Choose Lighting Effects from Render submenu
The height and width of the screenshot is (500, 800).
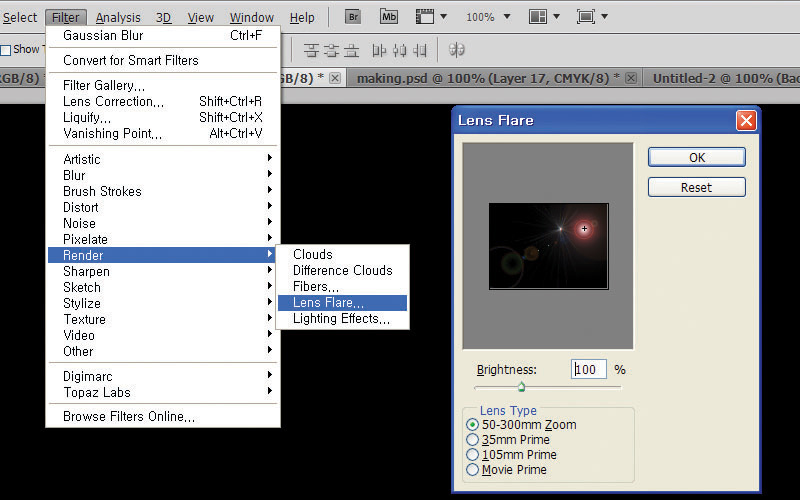[x=342, y=319]
